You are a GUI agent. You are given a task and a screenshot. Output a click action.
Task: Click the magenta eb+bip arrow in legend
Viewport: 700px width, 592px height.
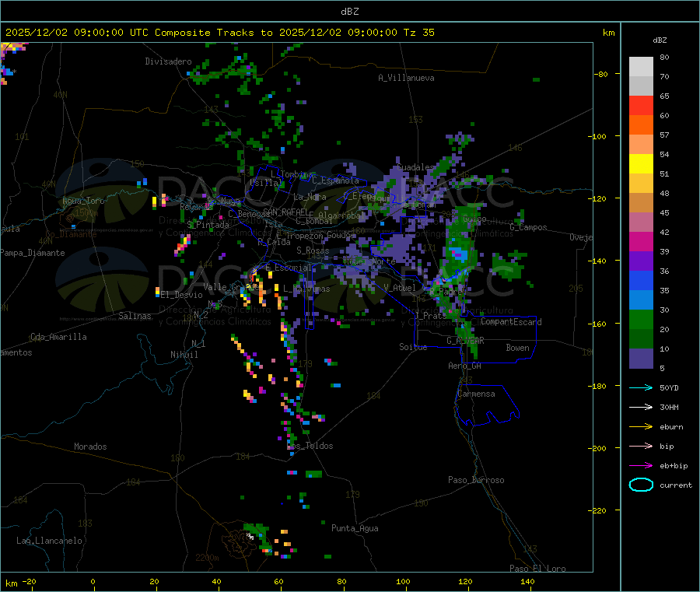(641, 466)
